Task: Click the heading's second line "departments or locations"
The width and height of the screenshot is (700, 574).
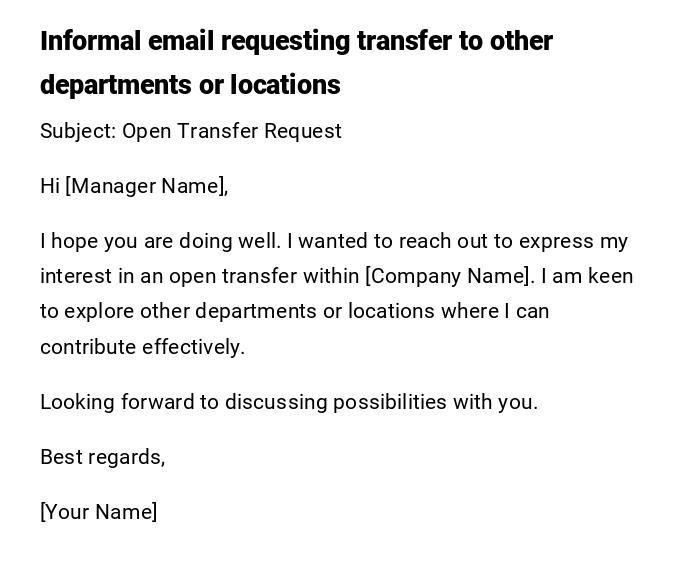Action: click(190, 86)
